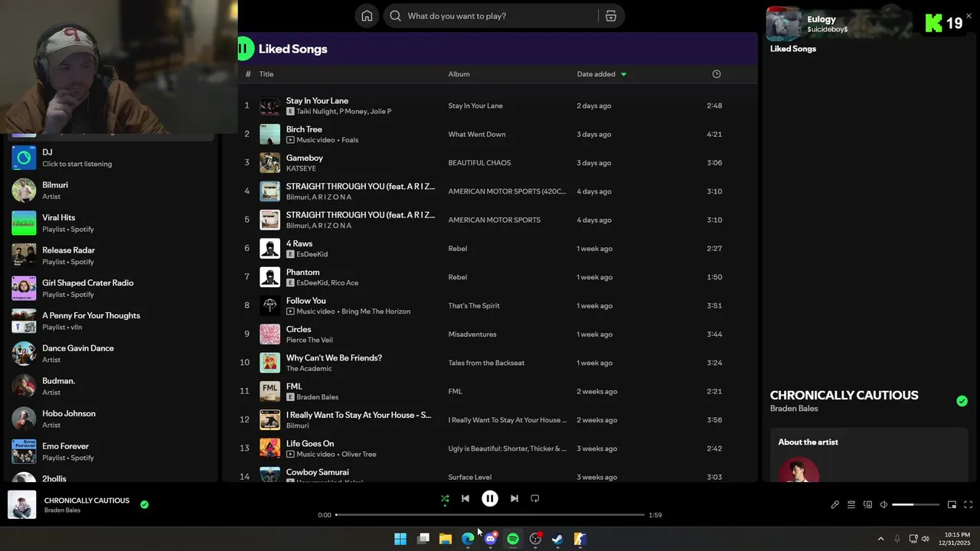Click the now playing cover in player bar
The height and width of the screenshot is (551, 980).
pos(21,505)
